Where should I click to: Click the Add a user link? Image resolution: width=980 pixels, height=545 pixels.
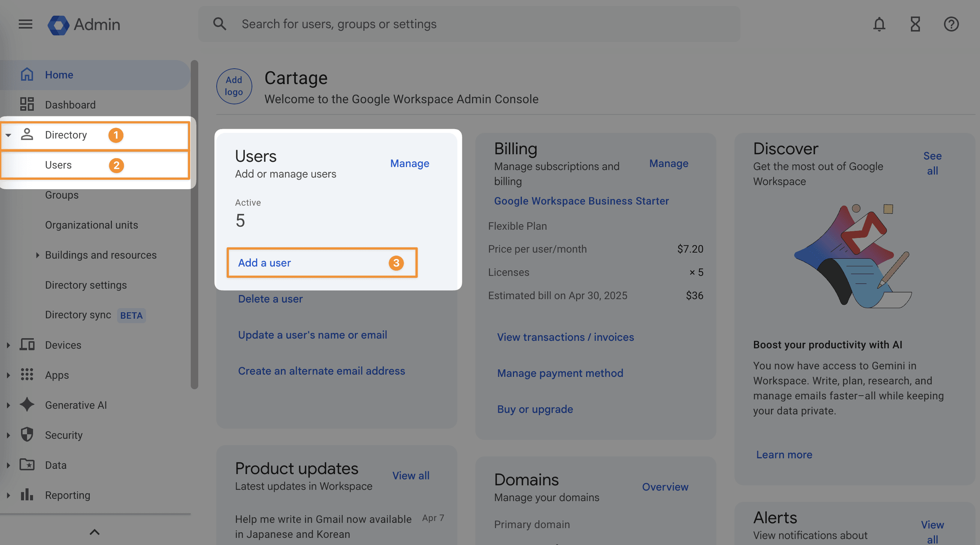pos(264,262)
